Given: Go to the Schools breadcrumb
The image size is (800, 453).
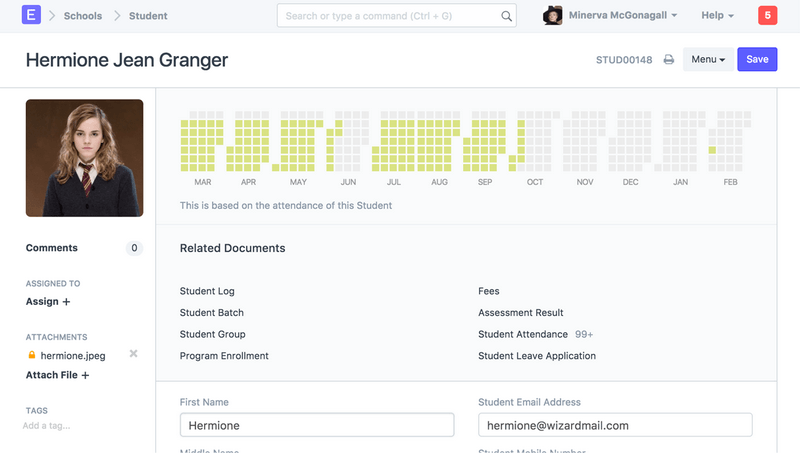Looking at the screenshot, I should click(82, 16).
